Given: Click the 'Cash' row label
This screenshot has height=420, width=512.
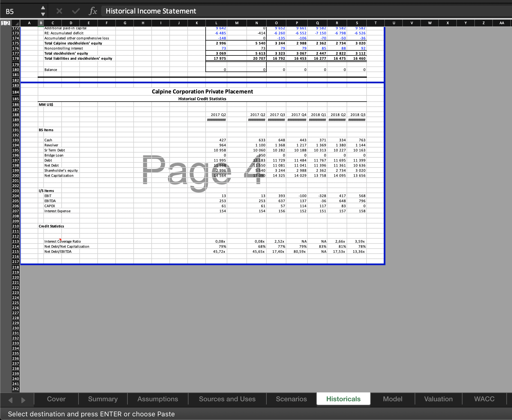Looking at the screenshot, I should [48, 140].
